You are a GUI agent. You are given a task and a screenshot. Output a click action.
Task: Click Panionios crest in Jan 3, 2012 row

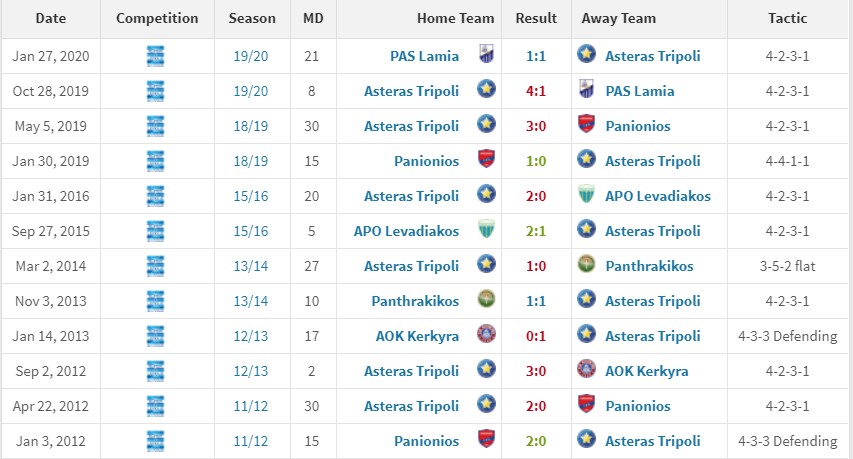[485, 441]
